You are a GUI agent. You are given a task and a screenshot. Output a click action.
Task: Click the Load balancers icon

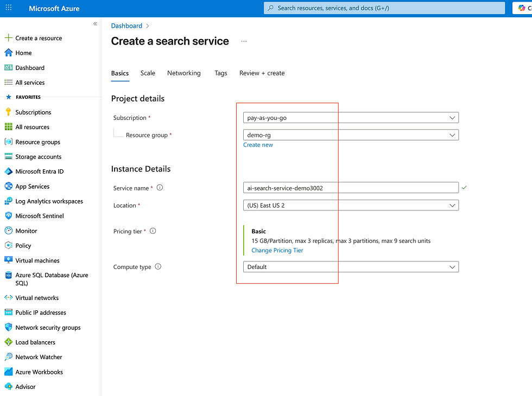8,342
